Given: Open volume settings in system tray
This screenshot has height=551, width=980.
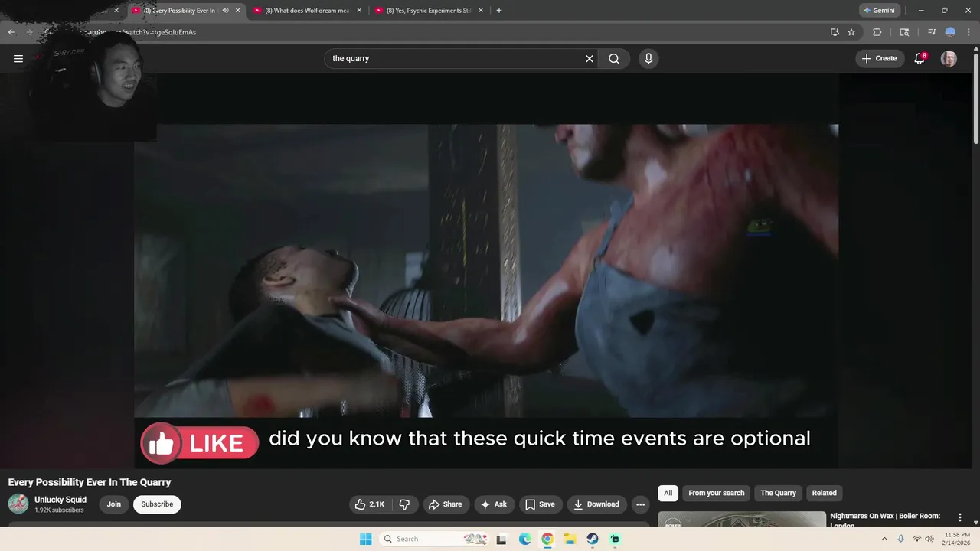Looking at the screenshot, I should [929, 539].
